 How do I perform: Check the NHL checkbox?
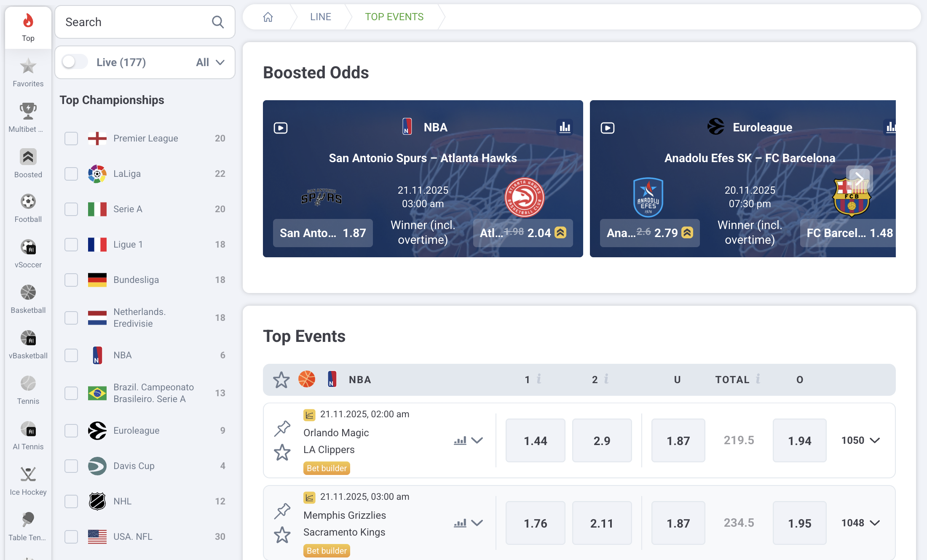71,501
